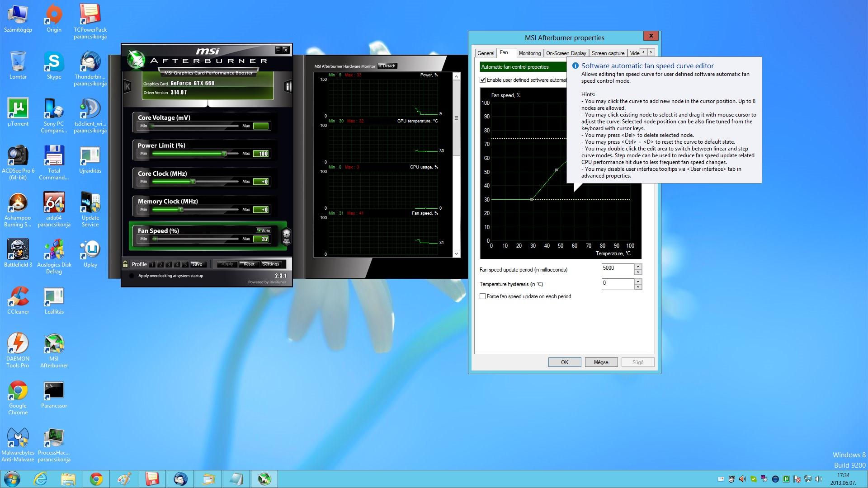Open Chrome from the taskbar
Screen dimensions: 868x488
[96, 479]
